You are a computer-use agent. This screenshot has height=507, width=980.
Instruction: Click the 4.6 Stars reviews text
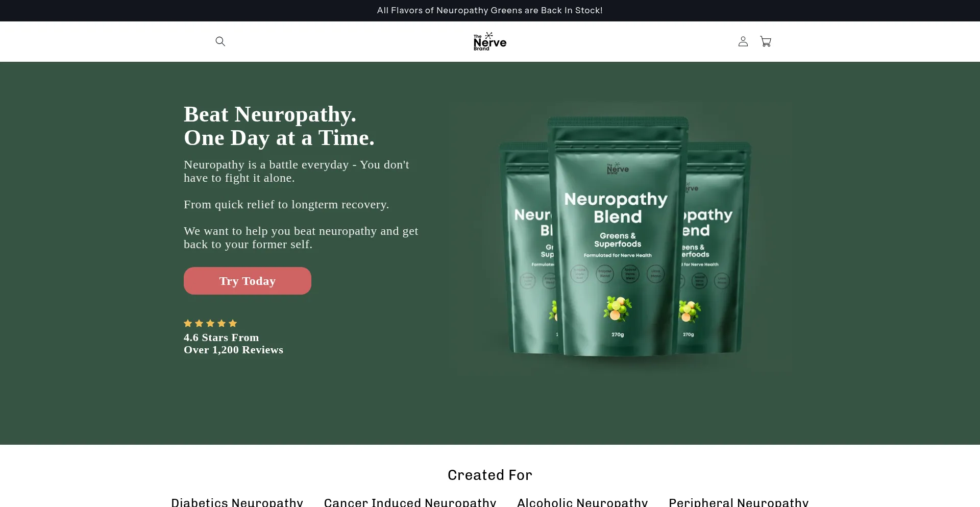coord(233,344)
